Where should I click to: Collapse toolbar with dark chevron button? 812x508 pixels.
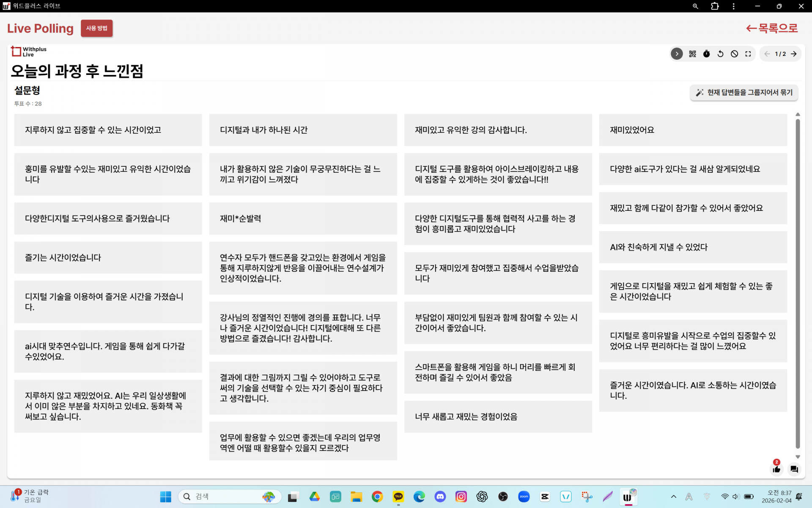pyautogui.click(x=677, y=54)
